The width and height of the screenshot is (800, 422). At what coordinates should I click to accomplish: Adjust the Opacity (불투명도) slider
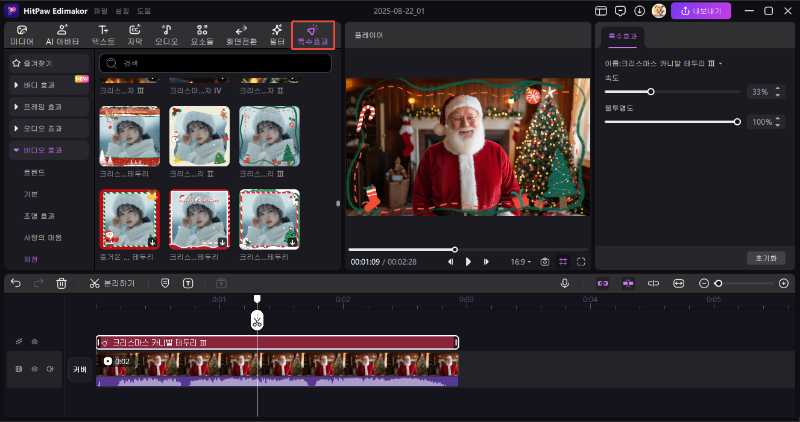pos(672,122)
